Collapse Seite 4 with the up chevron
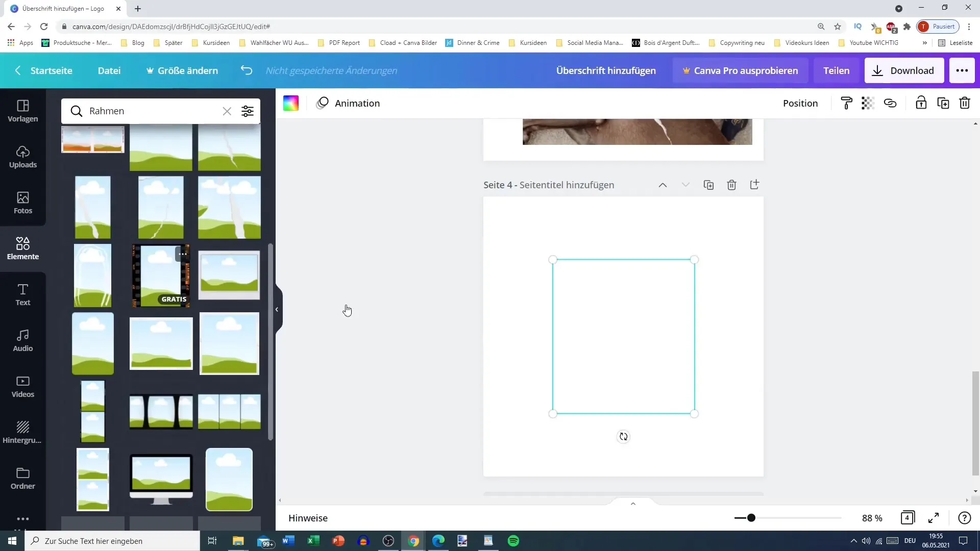Viewport: 980px width, 551px height. (x=663, y=185)
